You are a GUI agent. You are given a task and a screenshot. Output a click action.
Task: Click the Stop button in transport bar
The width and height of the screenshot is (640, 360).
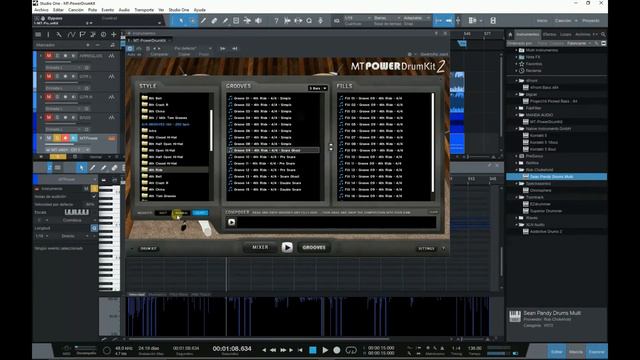[313, 350]
